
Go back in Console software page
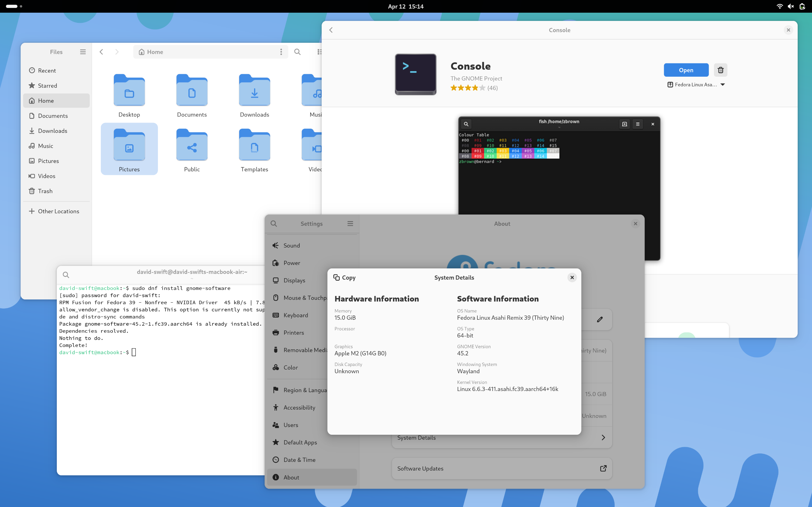[x=331, y=30]
